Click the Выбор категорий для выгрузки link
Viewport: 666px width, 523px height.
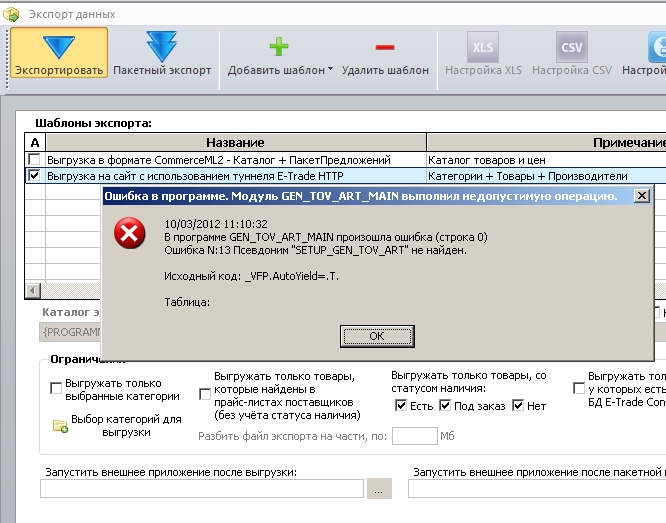point(126,426)
